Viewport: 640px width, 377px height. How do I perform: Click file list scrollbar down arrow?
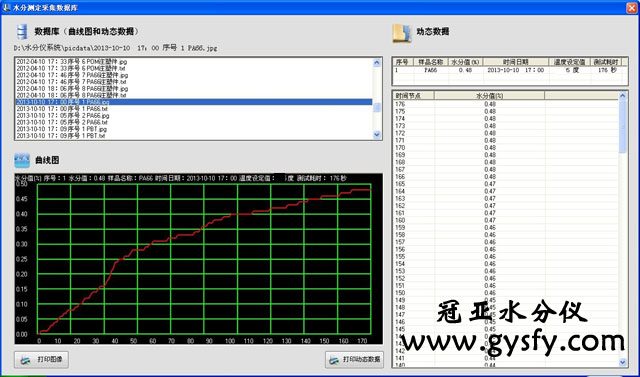point(377,134)
